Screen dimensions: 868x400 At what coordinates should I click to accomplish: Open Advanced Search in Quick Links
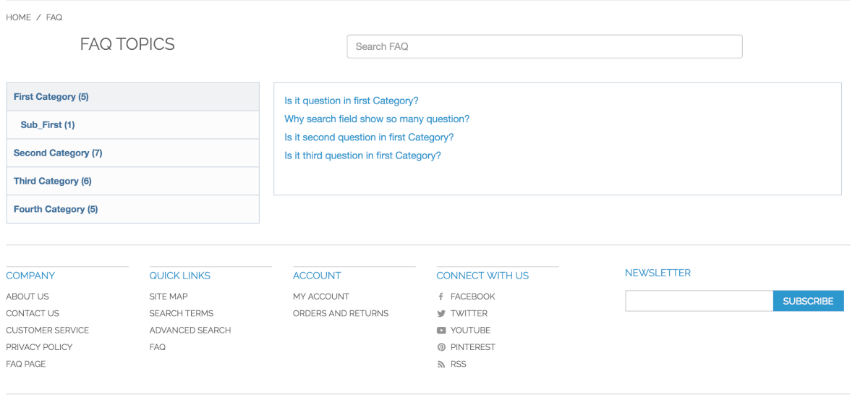coord(190,331)
